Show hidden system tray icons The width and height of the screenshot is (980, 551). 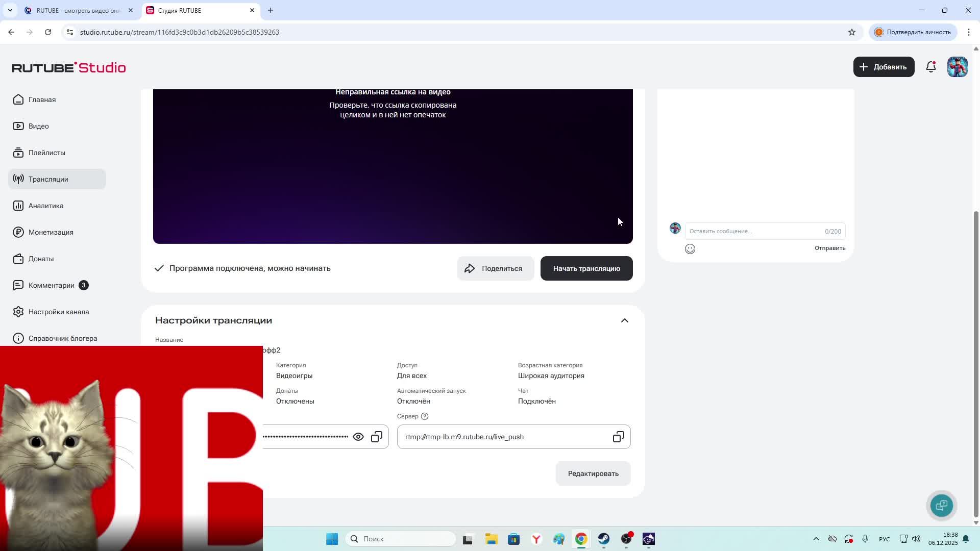coord(816,539)
